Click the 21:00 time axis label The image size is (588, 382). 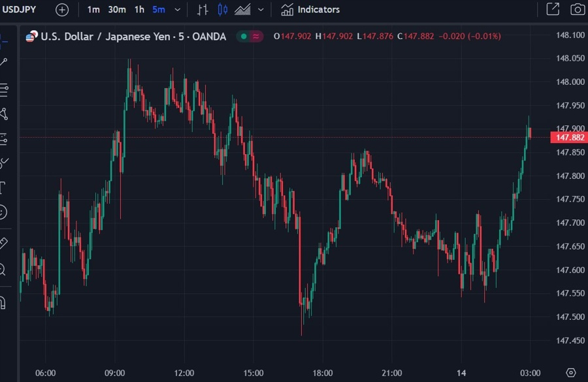392,373
